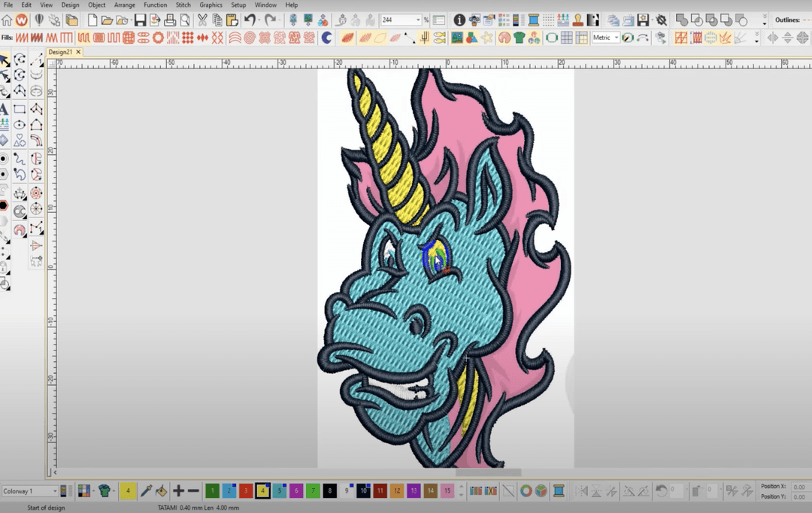Open the Setup menu
The height and width of the screenshot is (513, 812).
click(238, 5)
